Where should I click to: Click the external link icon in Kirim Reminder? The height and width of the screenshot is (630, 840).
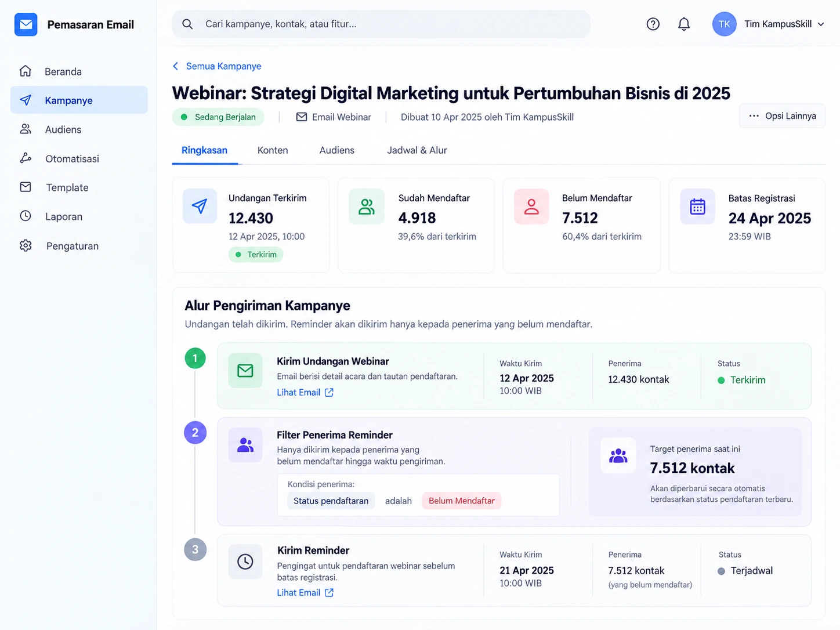click(x=329, y=592)
